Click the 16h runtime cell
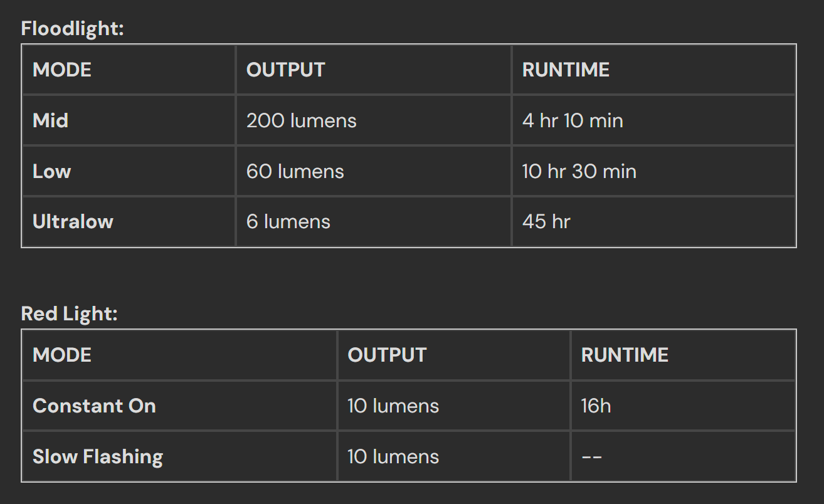Image resolution: width=824 pixels, height=504 pixels. (683, 406)
